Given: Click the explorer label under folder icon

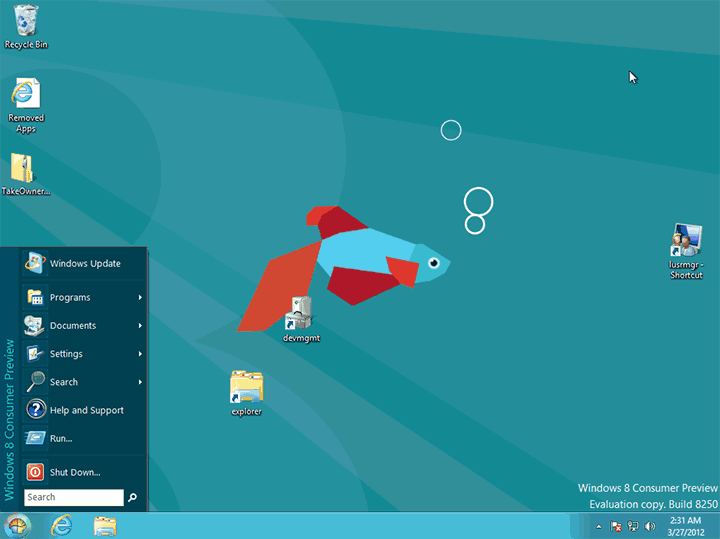Looking at the screenshot, I should pyautogui.click(x=247, y=412).
